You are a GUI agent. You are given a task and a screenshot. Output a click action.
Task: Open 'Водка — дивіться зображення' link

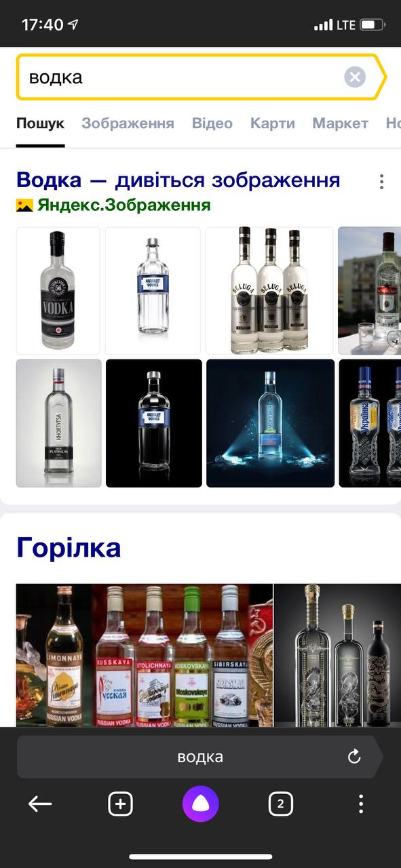click(x=178, y=180)
